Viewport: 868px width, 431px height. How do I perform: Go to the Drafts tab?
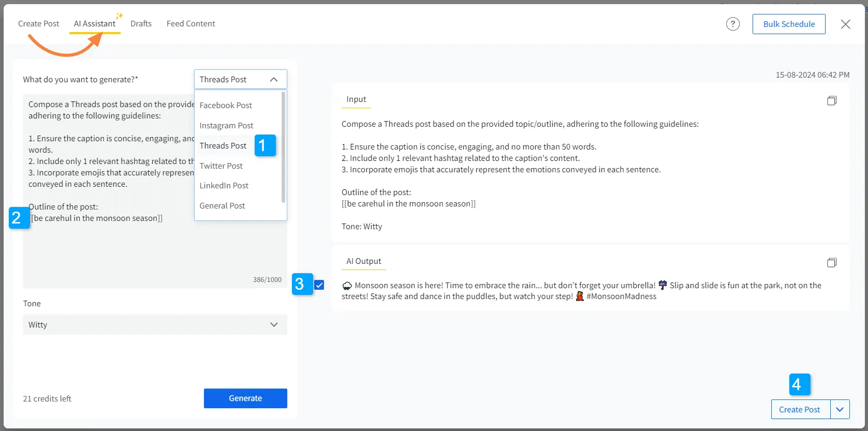click(141, 24)
